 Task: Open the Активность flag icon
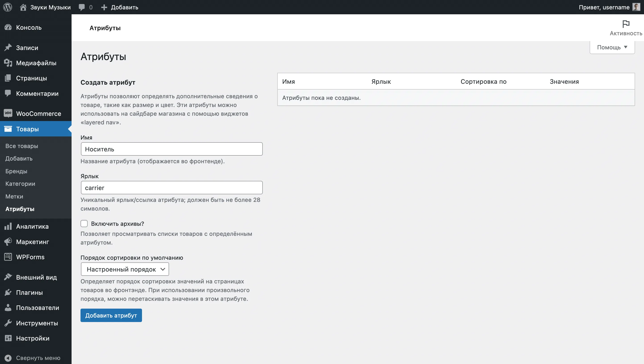pyautogui.click(x=626, y=24)
